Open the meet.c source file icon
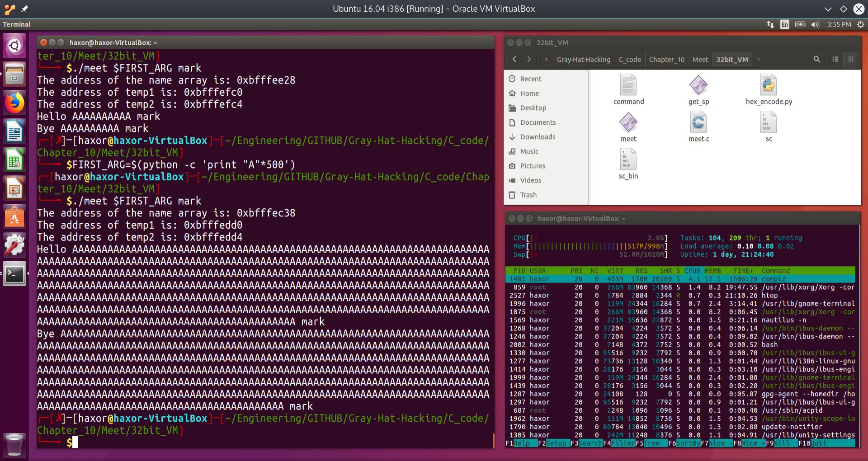Viewport: 868px width, 461px height. click(x=698, y=122)
